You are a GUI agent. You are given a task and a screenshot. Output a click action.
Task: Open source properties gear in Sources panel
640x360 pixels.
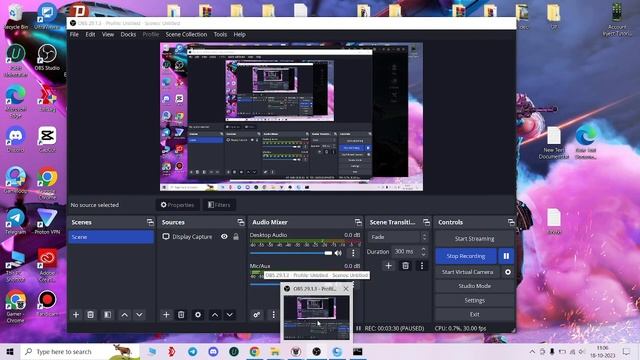[198, 315]
